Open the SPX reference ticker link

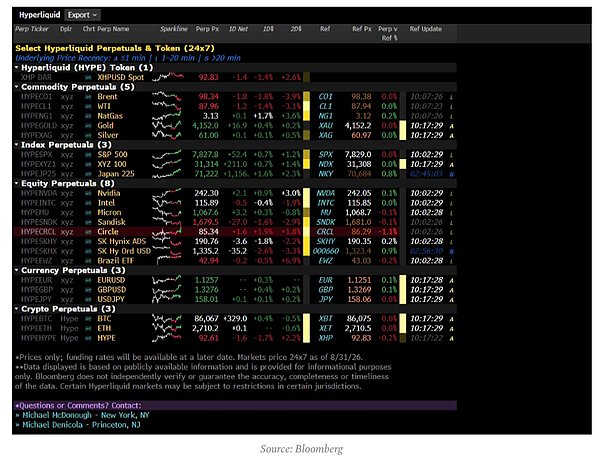[x=326, y=155]
